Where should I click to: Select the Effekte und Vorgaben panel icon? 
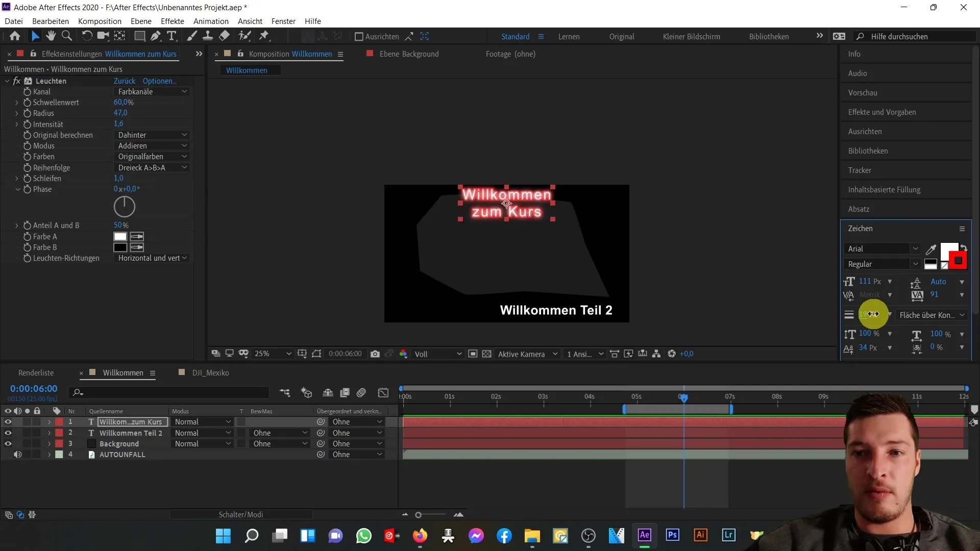coord(883,112)
